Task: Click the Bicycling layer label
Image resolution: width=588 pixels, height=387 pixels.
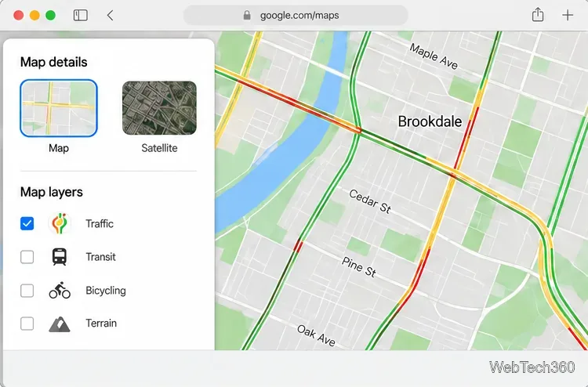Action: tap(106, 291)
